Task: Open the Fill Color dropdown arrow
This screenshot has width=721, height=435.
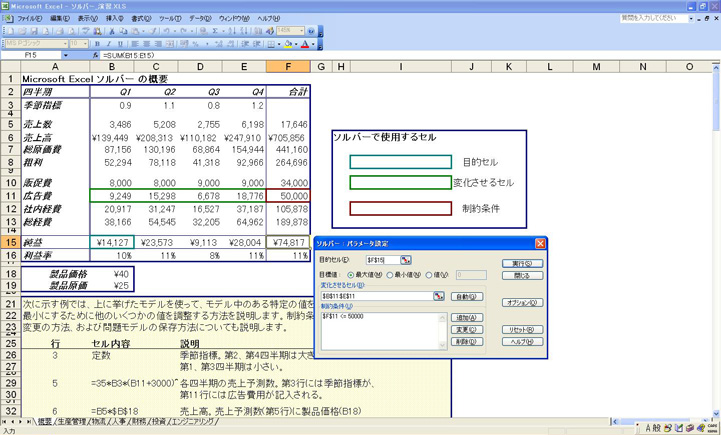Action: coord(296,44)
